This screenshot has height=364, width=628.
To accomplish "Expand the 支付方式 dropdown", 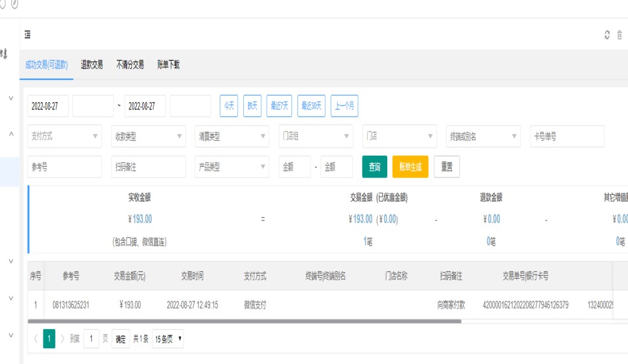I will (64, 137).
